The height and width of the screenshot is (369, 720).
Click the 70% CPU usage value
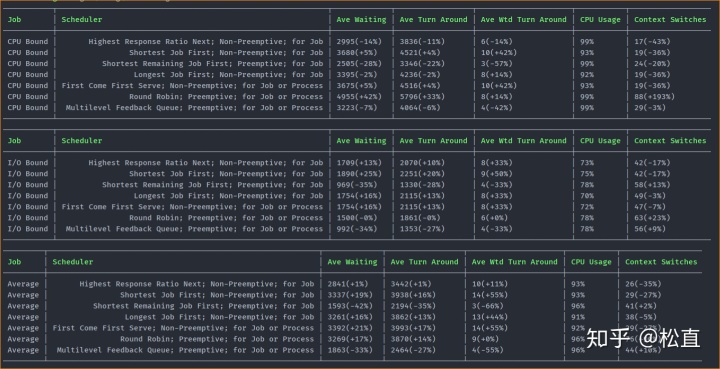[587, 196]
